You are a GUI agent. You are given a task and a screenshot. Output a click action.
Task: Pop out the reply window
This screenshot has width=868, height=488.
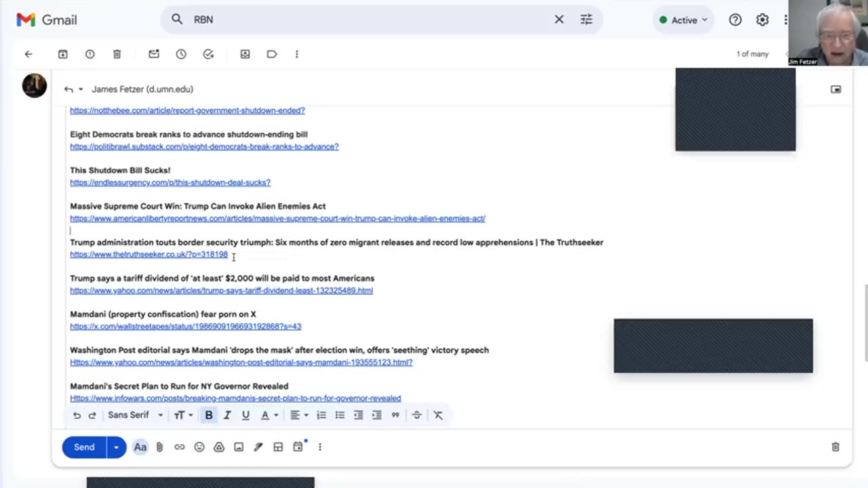pyautogui.click(x=836, y=89)
